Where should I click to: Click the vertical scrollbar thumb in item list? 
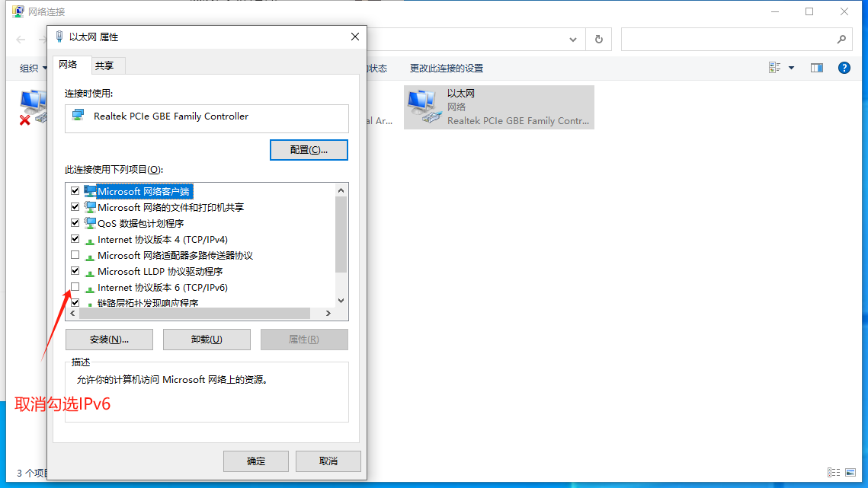[341, 234]
